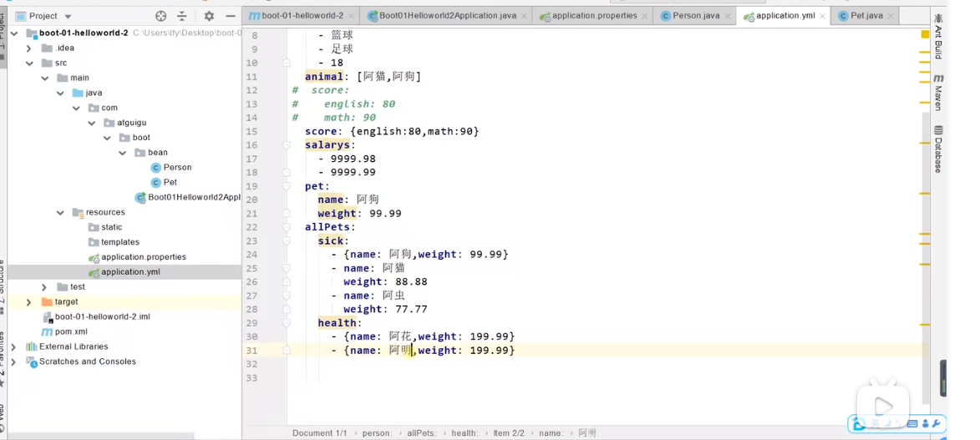Select the Person class in project tree
This screenshot has height=440, width=980.
[171, 168]
